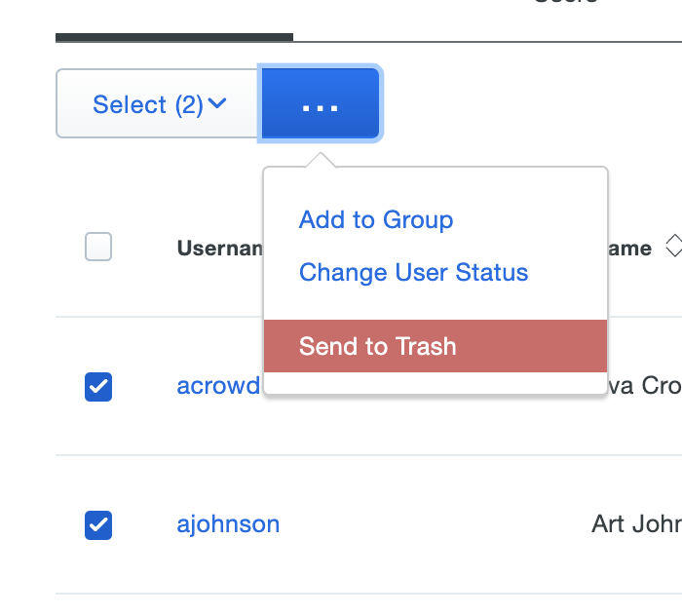Click the popover's pointer arrow under ellipsis
682x616 pixels.
pos(320,160)
